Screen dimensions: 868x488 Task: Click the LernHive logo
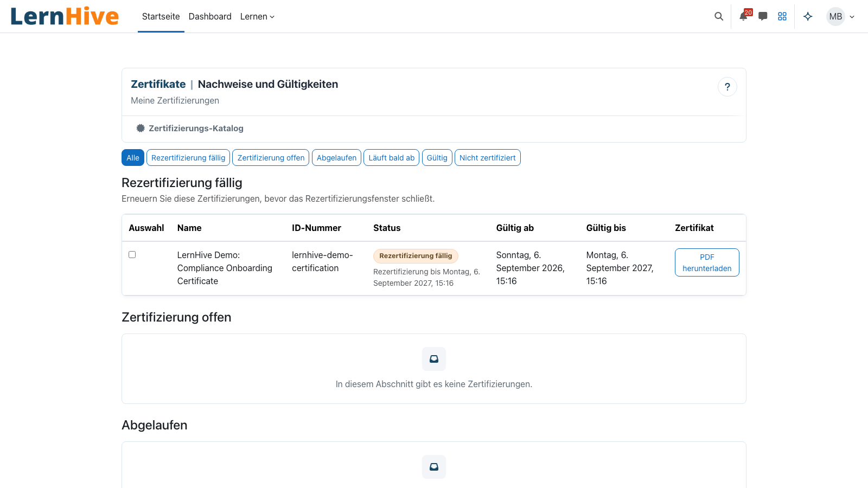click(65, 16)
